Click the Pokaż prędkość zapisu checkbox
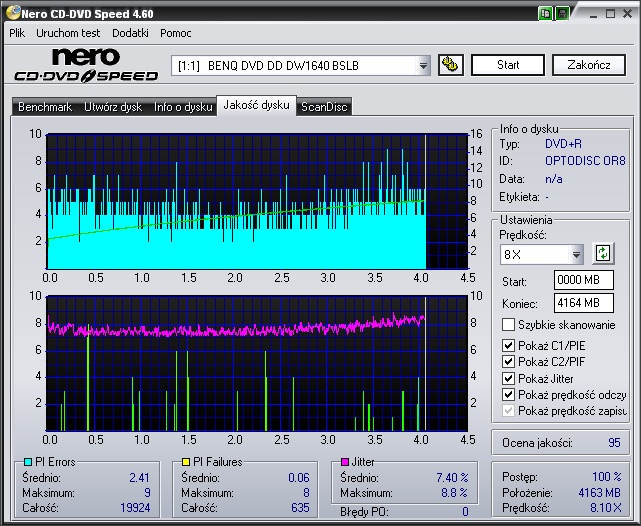 [508, 410]
